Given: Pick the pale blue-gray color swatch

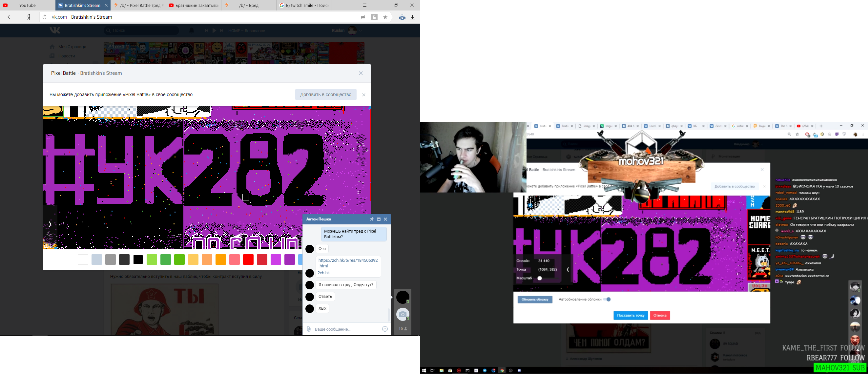Looking at the screenshot, I should pos(97,260).
